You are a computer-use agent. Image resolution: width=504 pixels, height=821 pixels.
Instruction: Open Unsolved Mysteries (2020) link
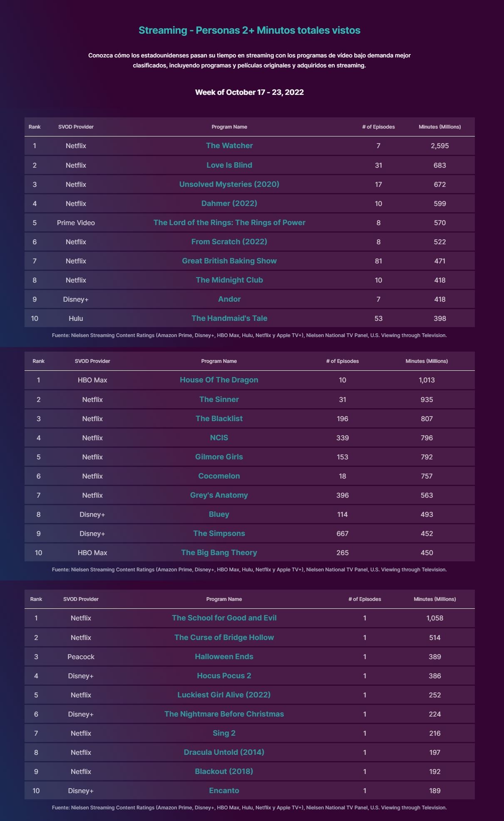coord(229,184)
